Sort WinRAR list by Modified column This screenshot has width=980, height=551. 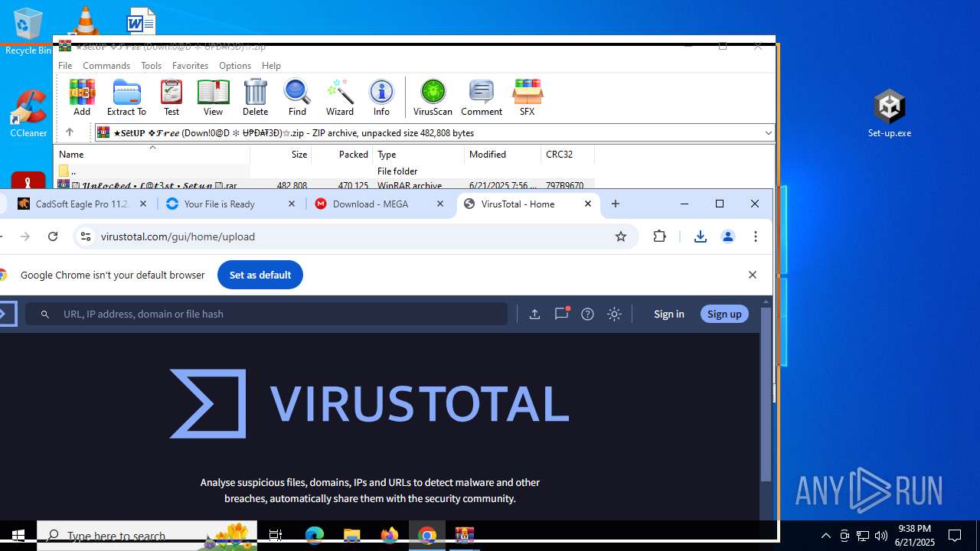click(503, 155)
